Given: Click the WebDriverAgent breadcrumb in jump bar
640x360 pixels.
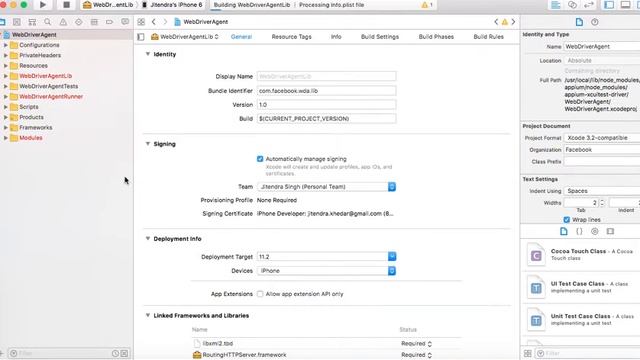Looking at the screenshot, I should pos(201,22).
